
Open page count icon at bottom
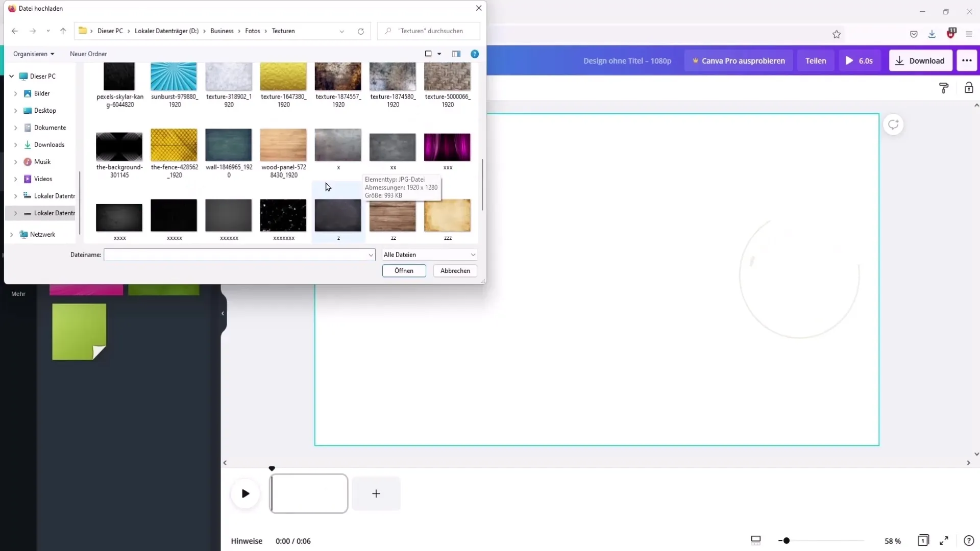[923, 540]
